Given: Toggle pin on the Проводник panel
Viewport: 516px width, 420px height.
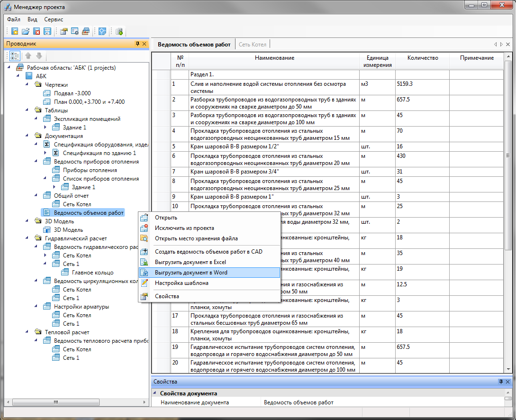Looking at the screenshot, I should (x=137, y=44).
